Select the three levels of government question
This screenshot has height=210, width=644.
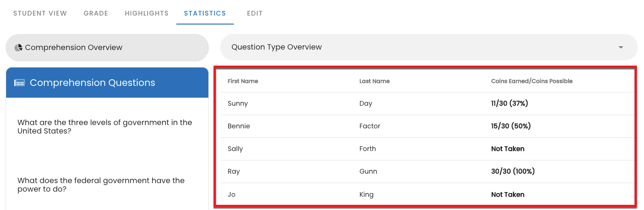click(x=105, y=127)
